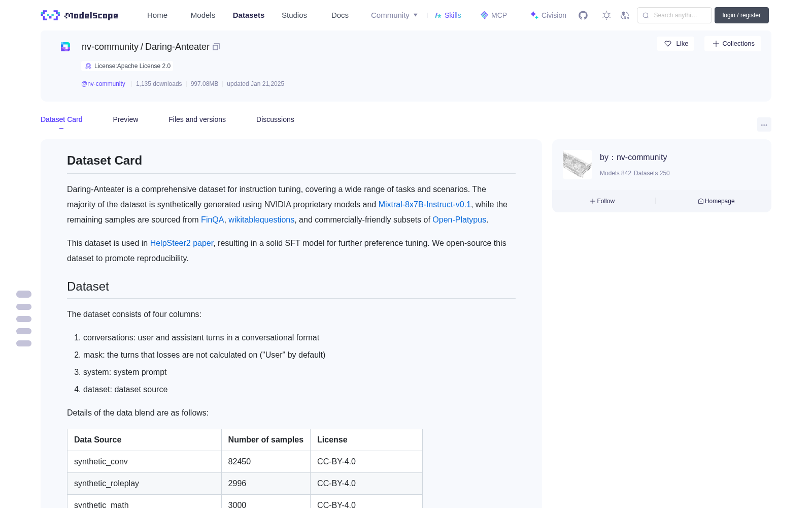Click the Number of samples header
Screen dimensions: 812x508
266,440
